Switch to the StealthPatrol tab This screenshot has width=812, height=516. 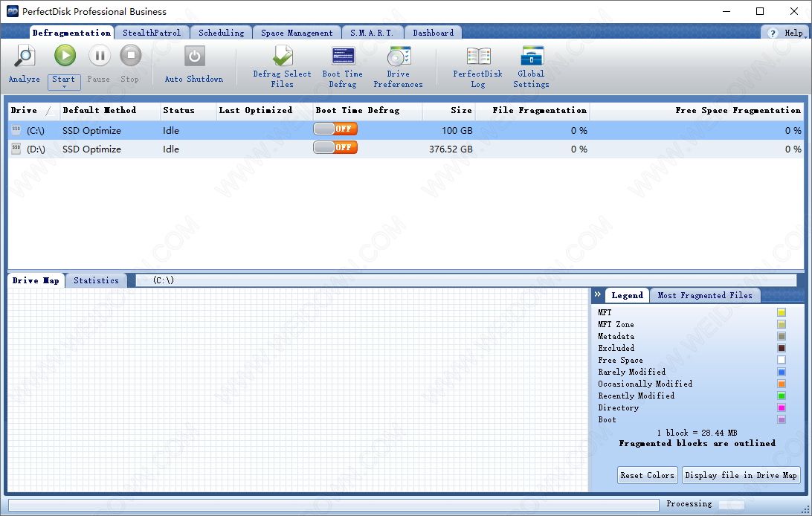click(x=152, y=33)
